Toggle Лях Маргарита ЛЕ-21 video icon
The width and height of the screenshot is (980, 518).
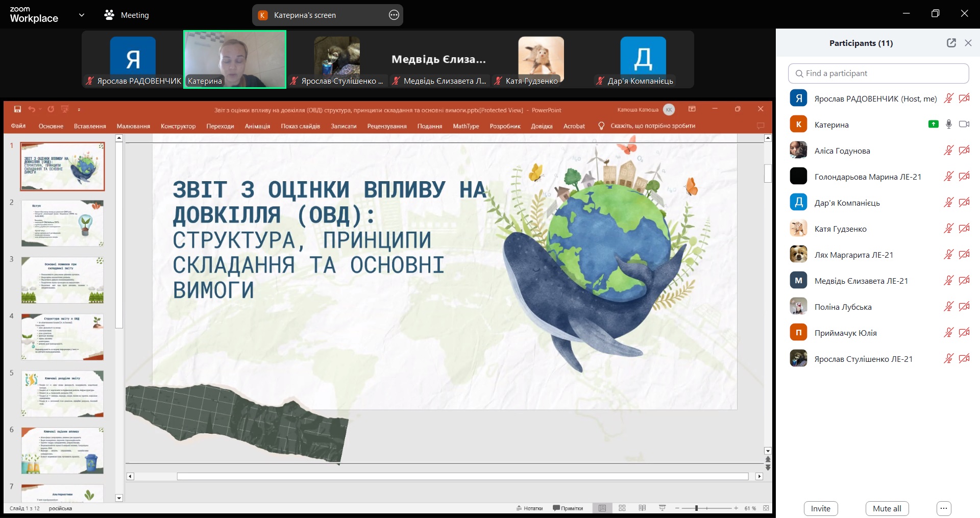[x=964, y=254]
